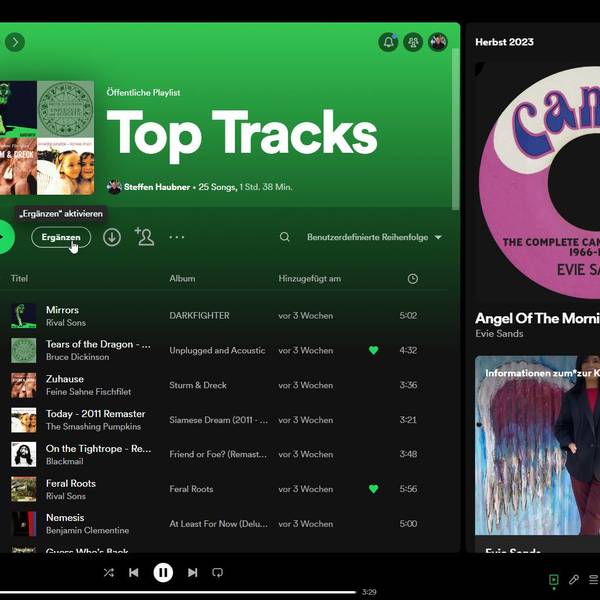Open the Unplugged and Acoustic album
This screenshot has height=600, width=600.
(x=217, y=350)
